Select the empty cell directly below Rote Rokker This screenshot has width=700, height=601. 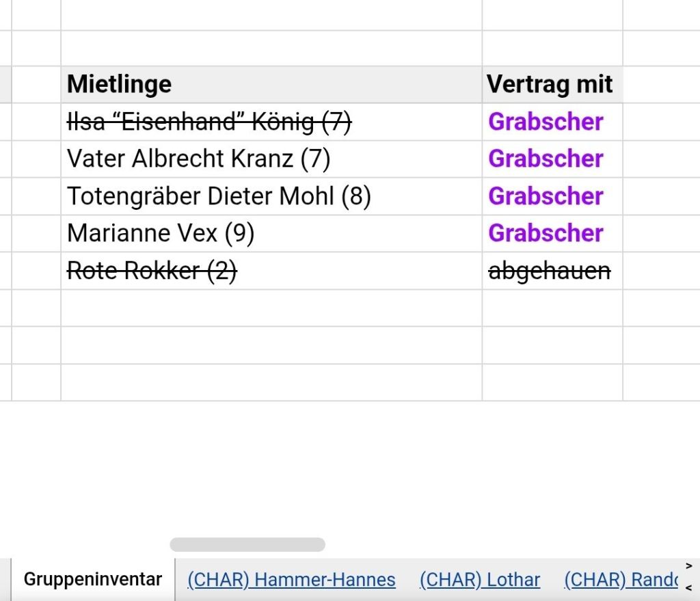271,308
